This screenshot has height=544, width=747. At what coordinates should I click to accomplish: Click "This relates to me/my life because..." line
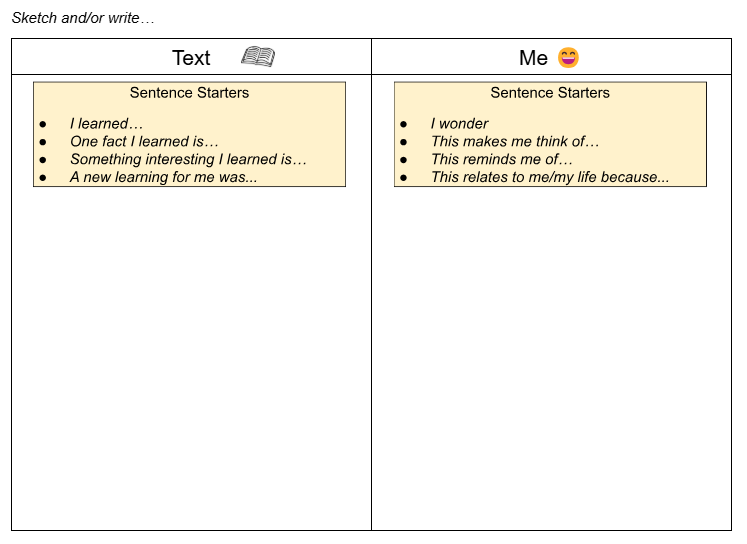[550, 178]
